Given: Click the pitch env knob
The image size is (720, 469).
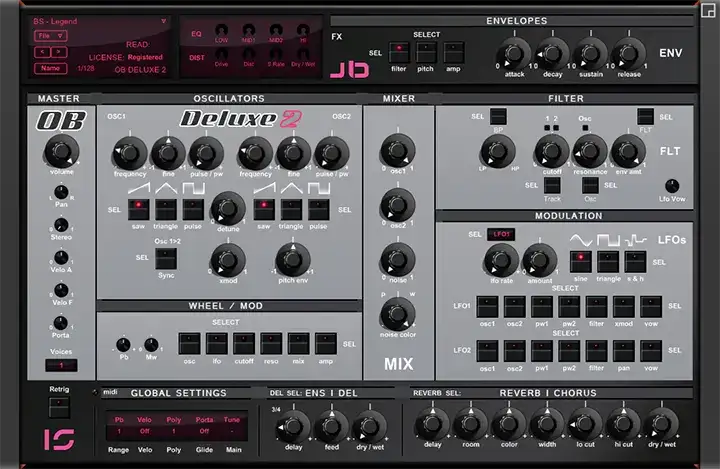Looking at the screenshot, I should (x=293, y=260).
